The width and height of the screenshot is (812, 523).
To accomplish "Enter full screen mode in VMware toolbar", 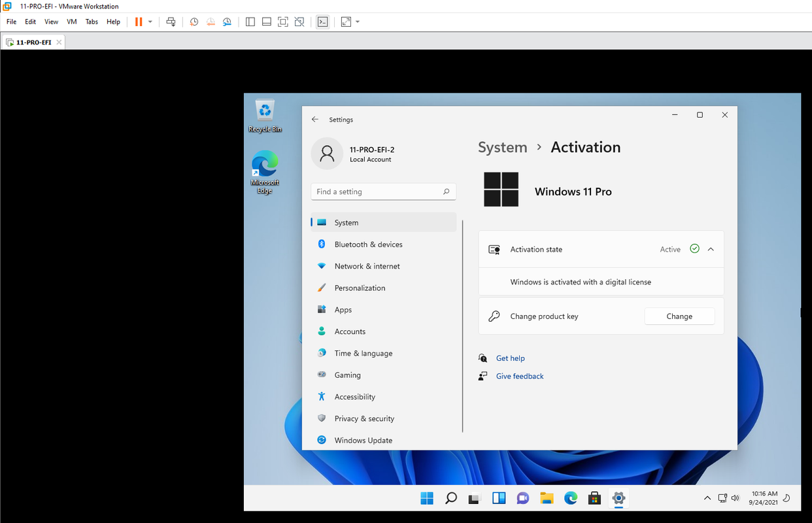I will [283, 22].
